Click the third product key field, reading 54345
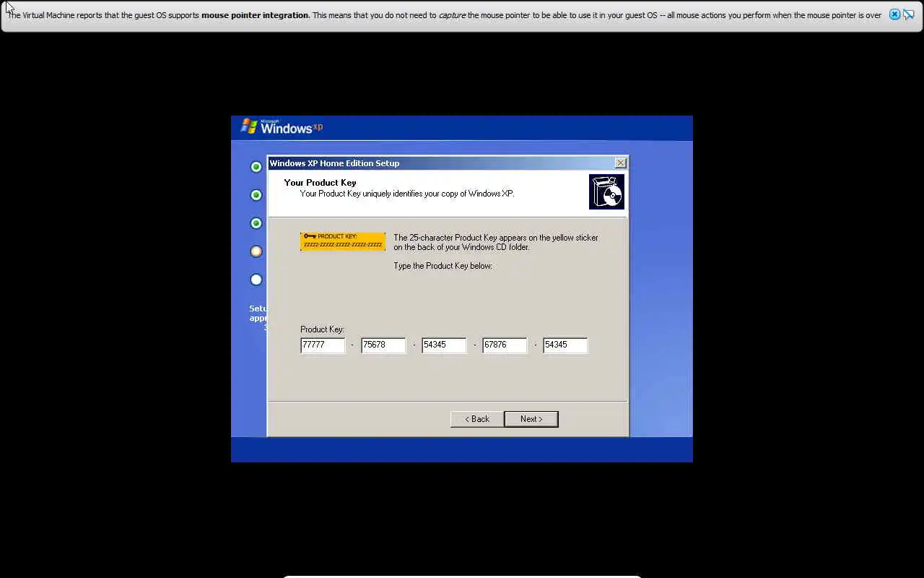 (444, 345)
